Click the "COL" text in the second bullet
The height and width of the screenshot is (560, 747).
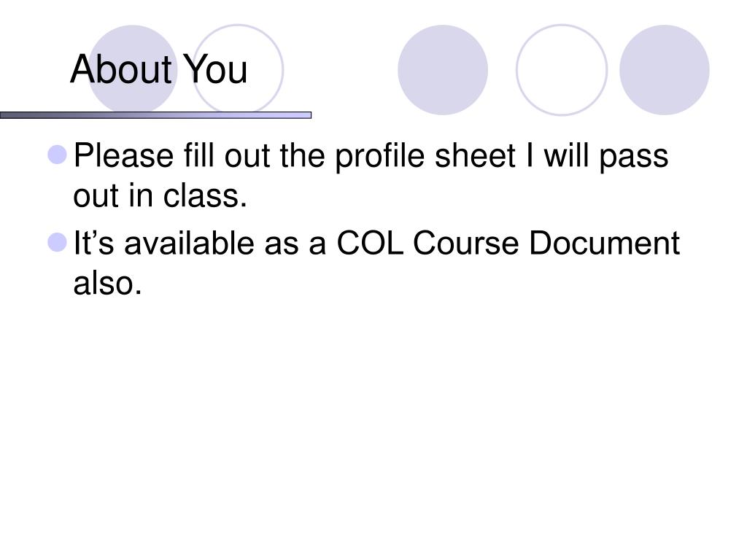point(370,243)
